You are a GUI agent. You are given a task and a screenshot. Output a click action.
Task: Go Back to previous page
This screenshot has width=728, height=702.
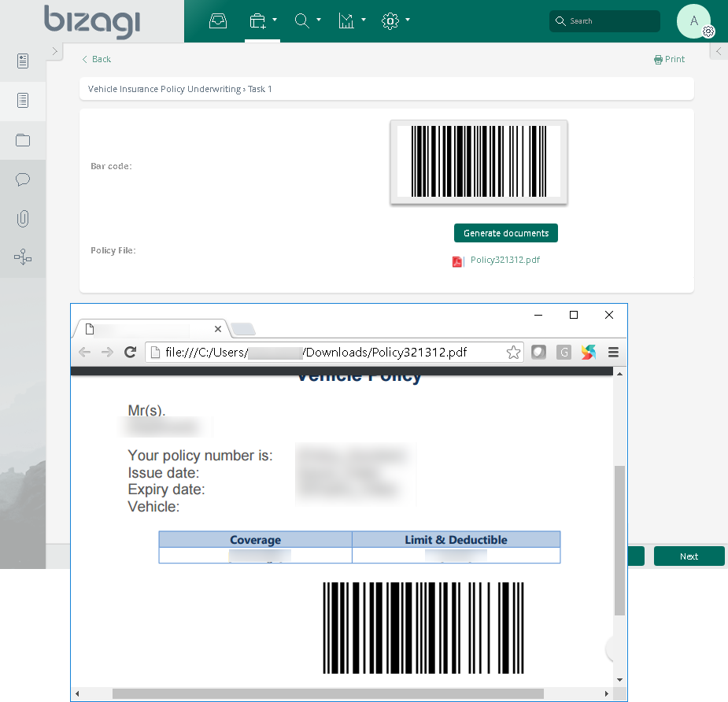pyautogui.click(x=97, y=59)
